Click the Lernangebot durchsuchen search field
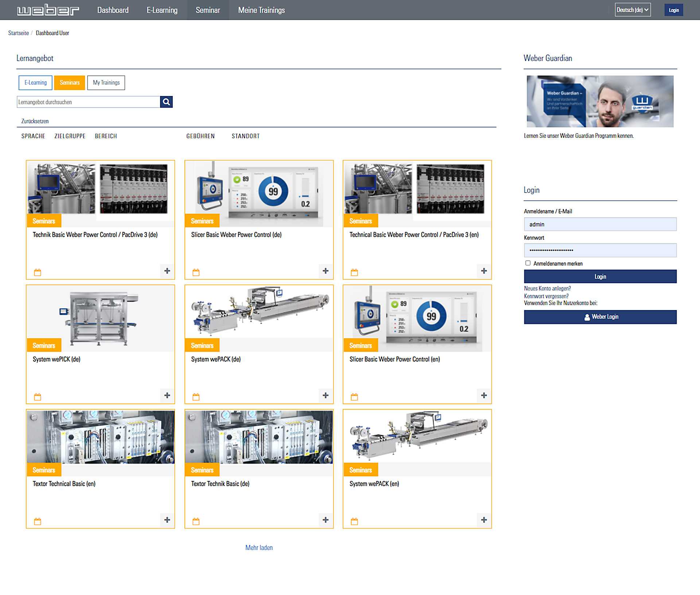Screen dimensions: 700x595 [88, 102]
